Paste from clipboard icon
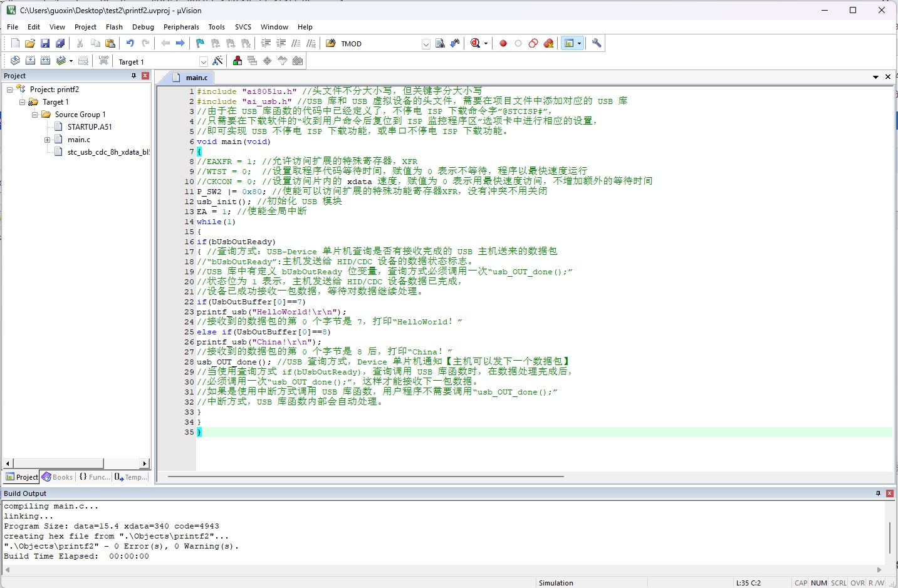Viewport: 898px width, 588px height. 110,43
